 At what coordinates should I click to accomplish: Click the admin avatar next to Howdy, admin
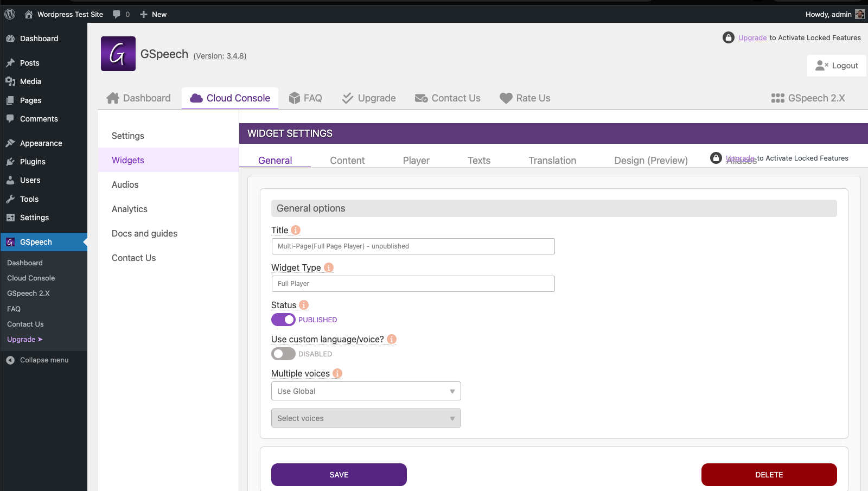860,14
